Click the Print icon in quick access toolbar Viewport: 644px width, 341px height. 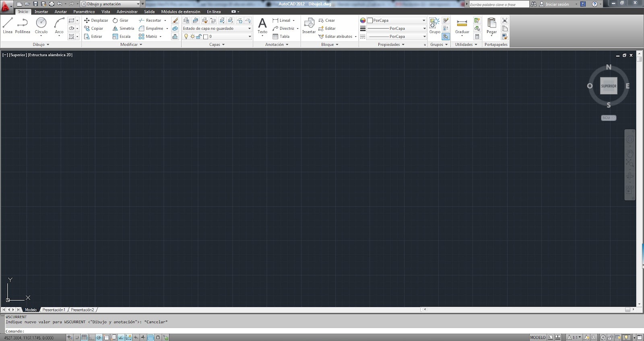coord(52,4)
